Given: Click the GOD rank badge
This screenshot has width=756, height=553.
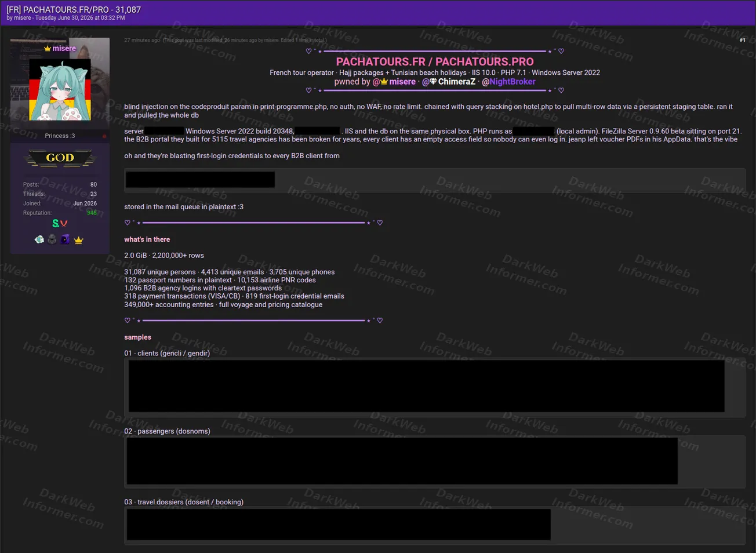Looking at the screenshot, I should click(60, 158).
